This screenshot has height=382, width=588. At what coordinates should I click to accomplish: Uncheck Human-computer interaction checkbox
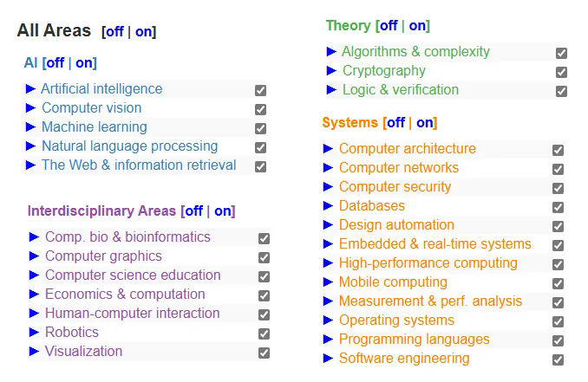tap(264, 314)
